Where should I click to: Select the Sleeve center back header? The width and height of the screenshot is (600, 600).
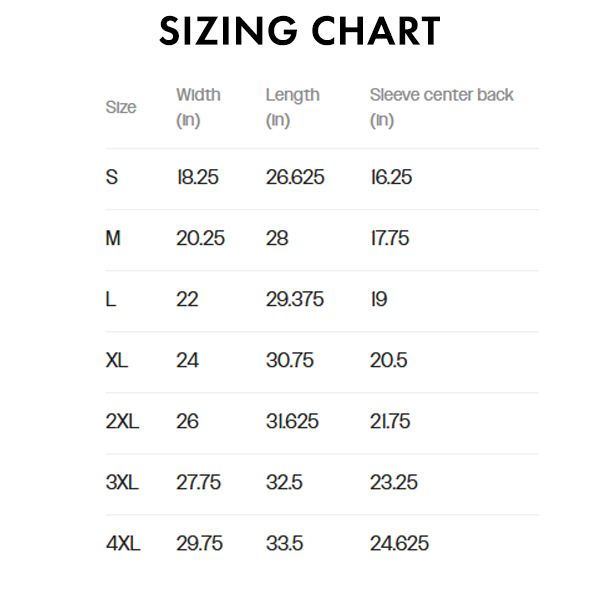tap(441, 96)
